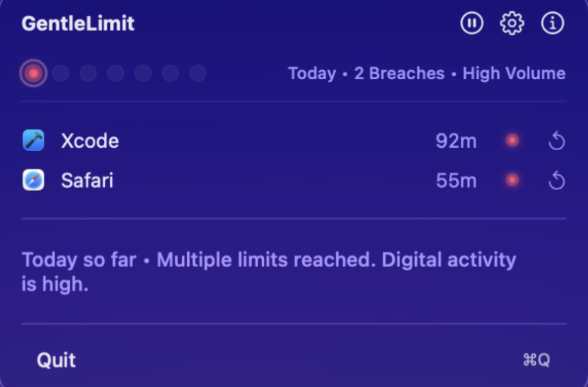Open GentleLimit settings gear
Viewport: 588px width, 387px height.
(512, 24)
